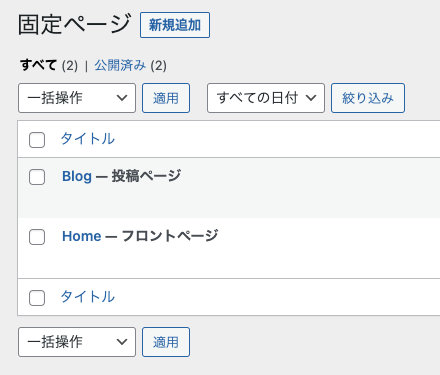
Task: Click the 新規追加 button
Action: (175, 25)
